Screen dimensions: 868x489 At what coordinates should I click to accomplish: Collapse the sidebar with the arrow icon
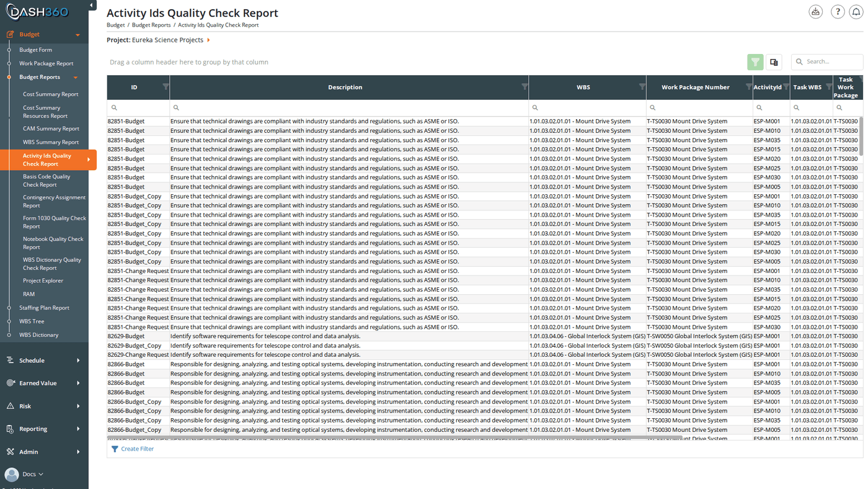92,6
